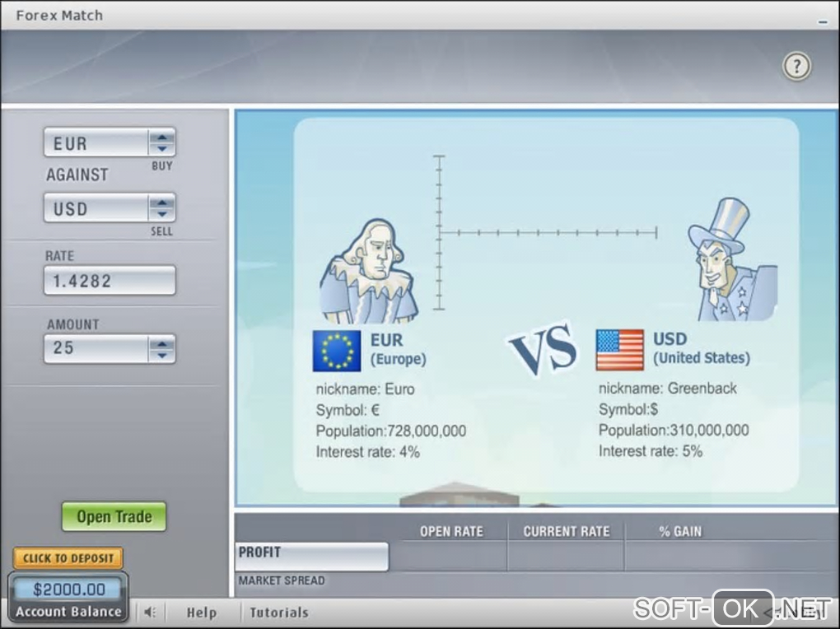Open the $2000.00 Account Balance display
This screenshot has height=629, width=840.
coord(68,598)
